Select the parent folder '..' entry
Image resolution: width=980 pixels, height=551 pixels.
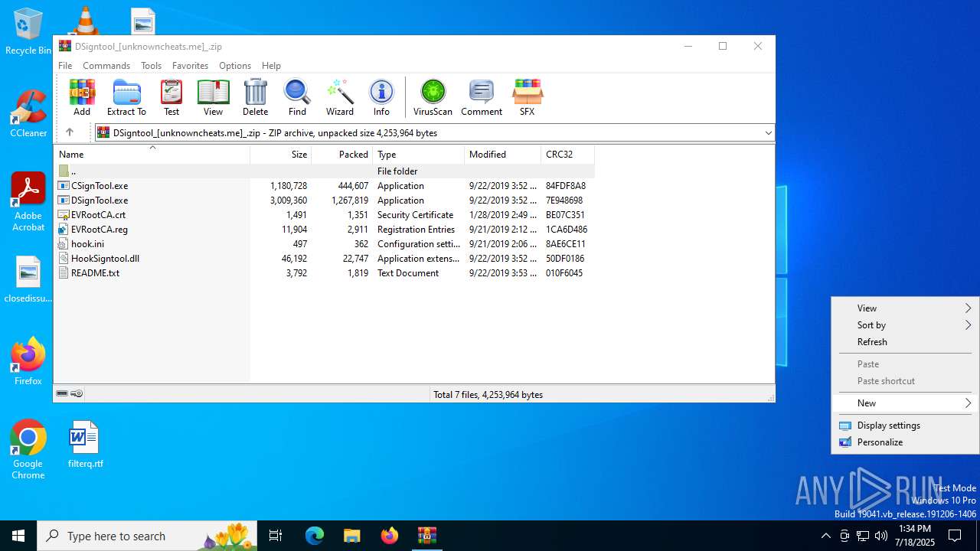tap(73, 171)
